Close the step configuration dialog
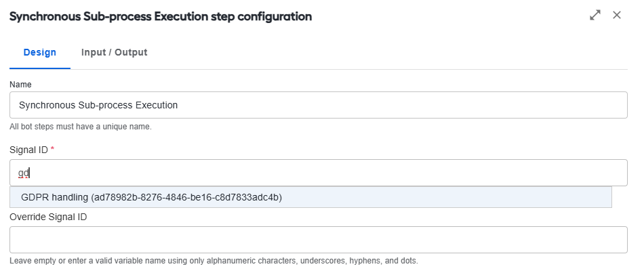Image resolution: width=644 pixels, height=275 pixels. (x=617, y=15)
